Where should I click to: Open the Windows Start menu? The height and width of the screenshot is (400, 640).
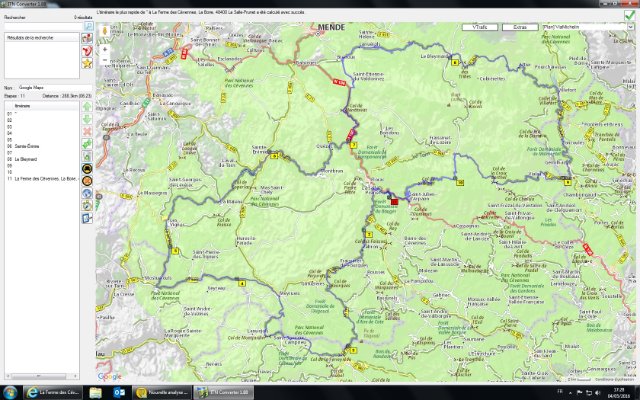pyautogui.click(x=12, y=392)
